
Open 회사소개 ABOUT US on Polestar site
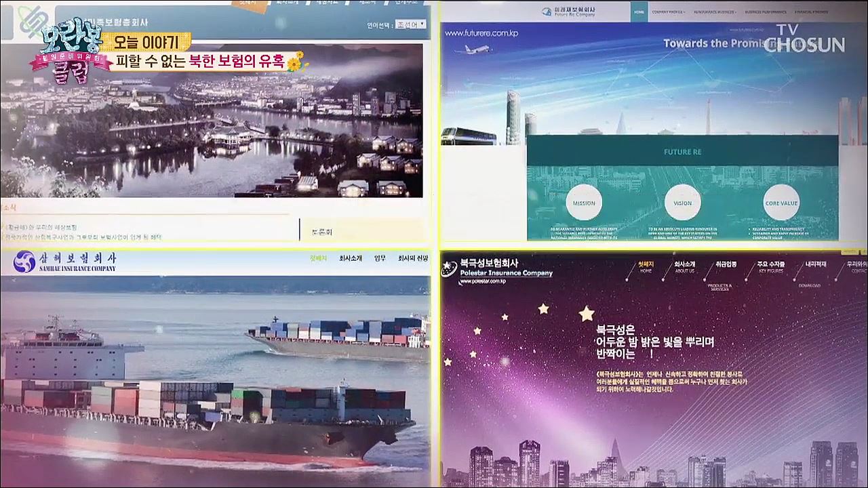coord(684,267)
